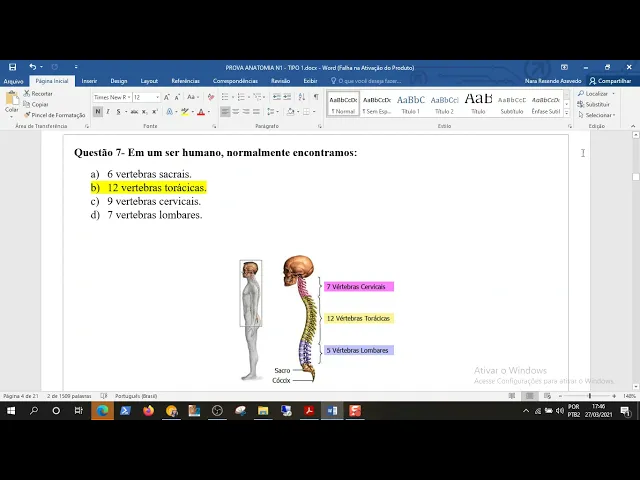Viewport: 640px width, 480px height.
Task: Switch to the Design tab
Action: [x=119, y=81]
